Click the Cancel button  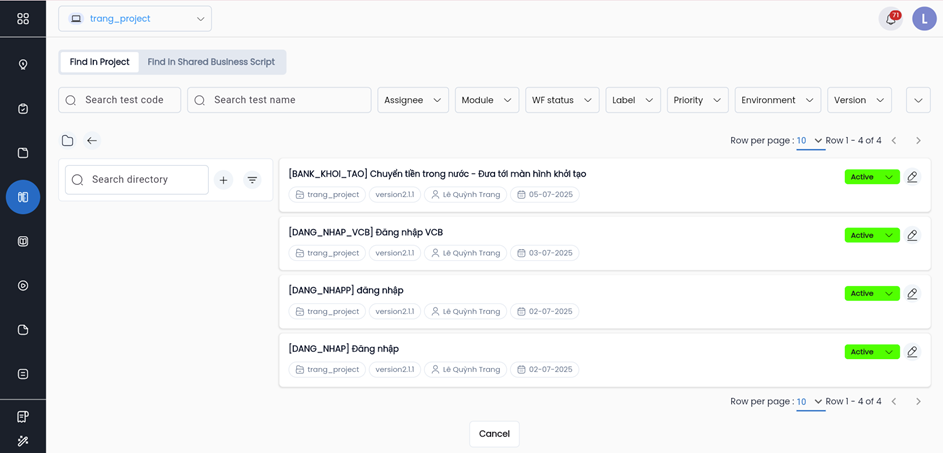point(494,434)
